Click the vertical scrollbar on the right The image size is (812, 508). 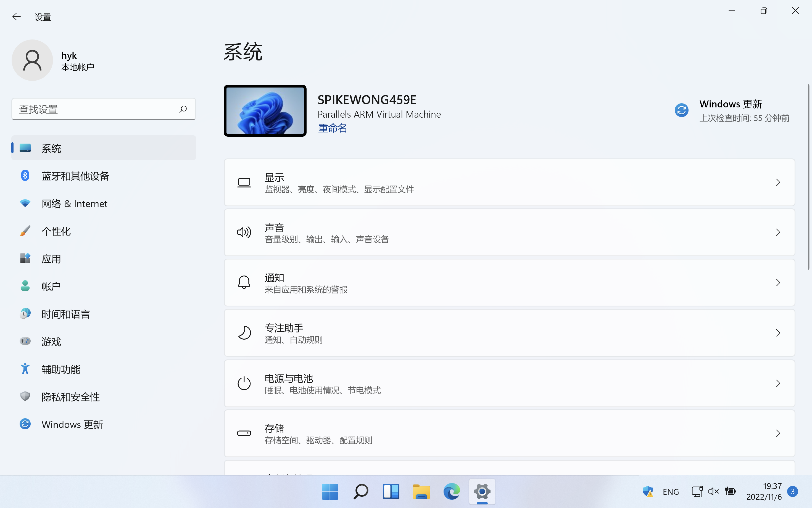(x=808, y=177)
